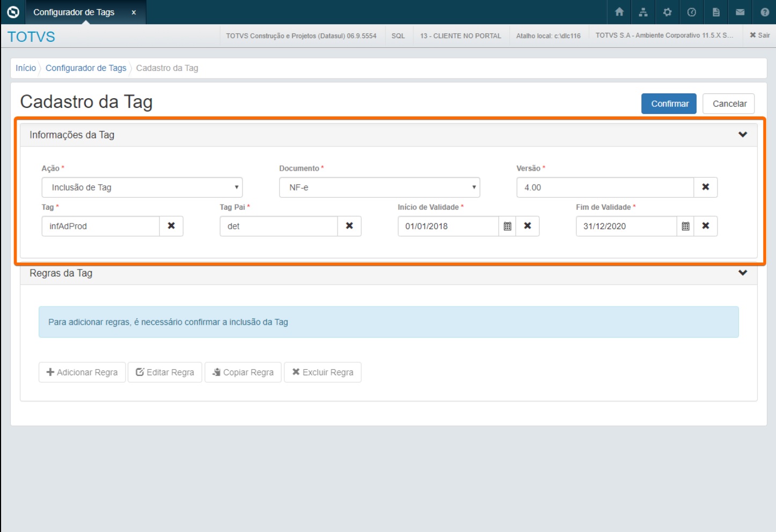Click the SQL status label
The width and height of the screenshot is (776, 532).
[x=398, y=36]
